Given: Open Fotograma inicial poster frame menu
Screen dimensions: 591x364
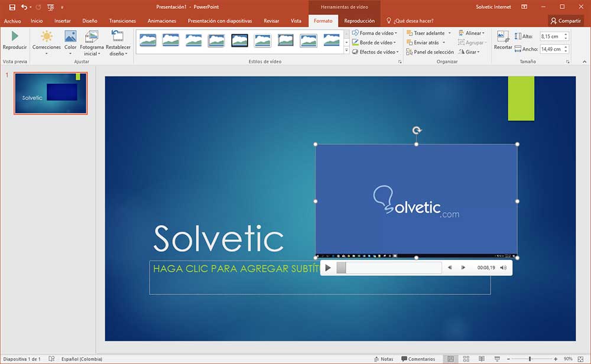Looking at the screenshot, I should [92, 43].
